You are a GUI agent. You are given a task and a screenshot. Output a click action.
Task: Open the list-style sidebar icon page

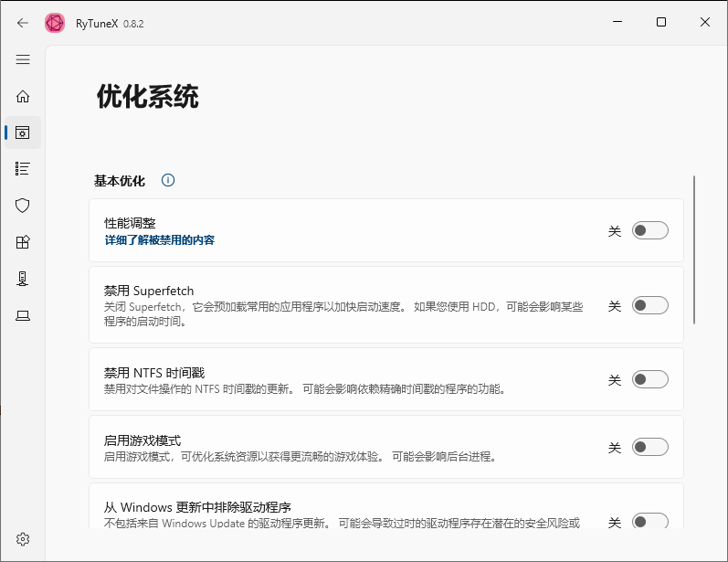point(23,169)
